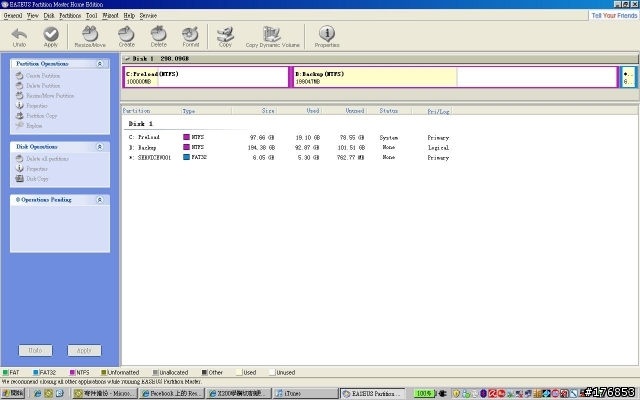Click the Delete toolbar icon

[158, 37]
